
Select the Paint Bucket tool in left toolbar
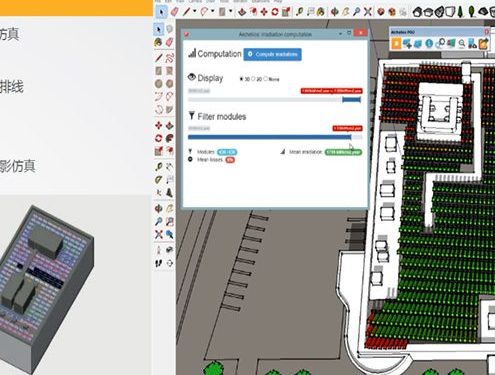click(159, 42)
